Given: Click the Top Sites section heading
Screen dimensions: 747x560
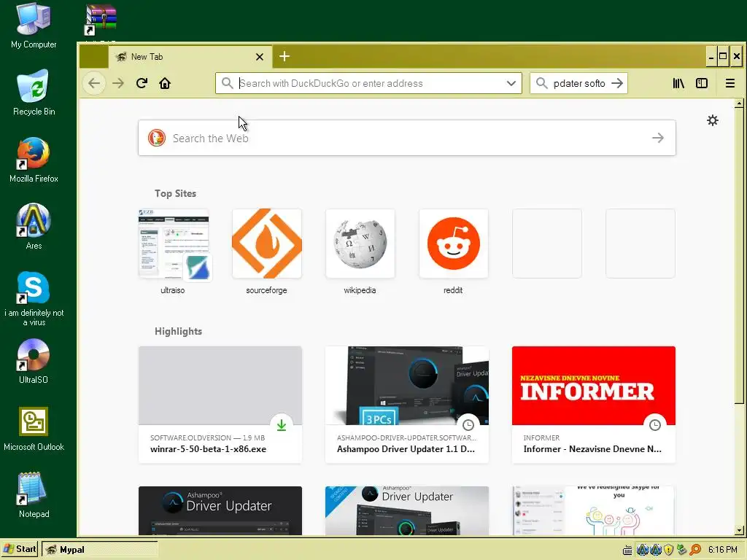Looking at the screenshot, I should 175,193.
